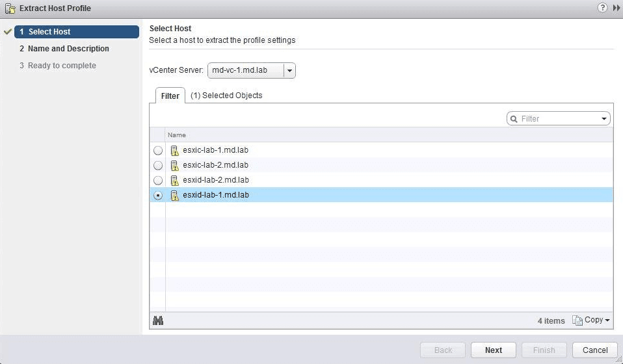Screen dimensions: 623x364
Task: Click the magnifier icon in Filter box
Action: tap(514, 119)
